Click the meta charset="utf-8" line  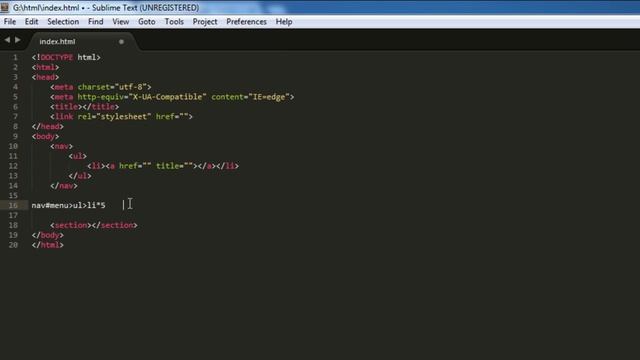click(x=101, y=87)
